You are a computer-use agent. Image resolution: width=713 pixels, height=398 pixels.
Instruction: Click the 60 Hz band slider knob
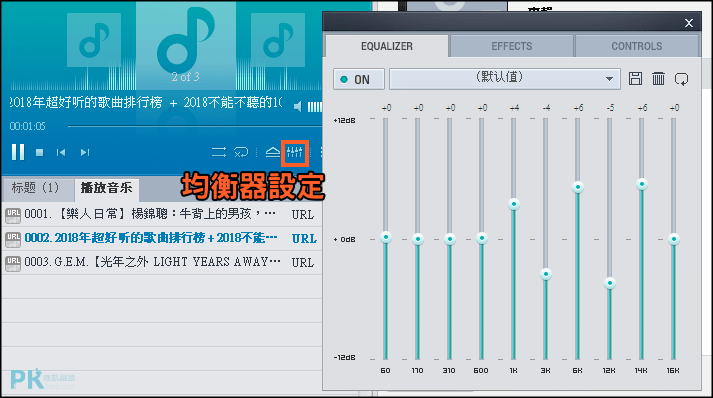(386, 237)
